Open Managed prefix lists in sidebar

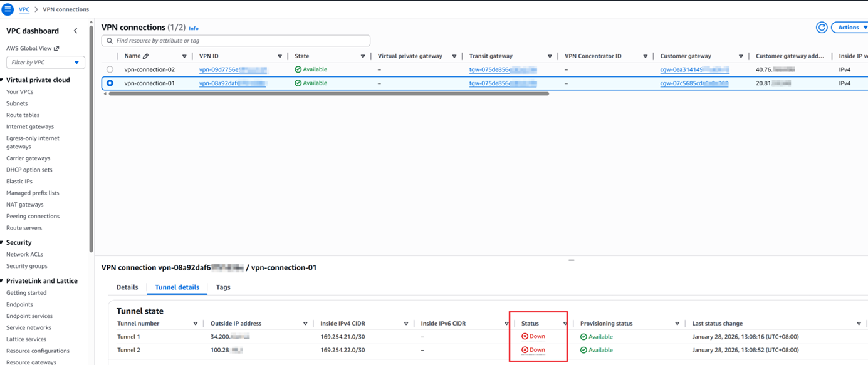[33, 193]
